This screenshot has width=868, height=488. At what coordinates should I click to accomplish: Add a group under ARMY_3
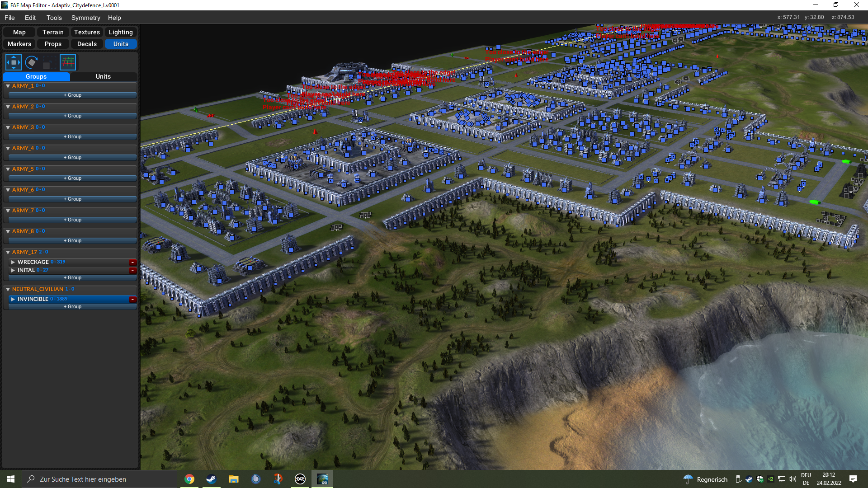73,137
